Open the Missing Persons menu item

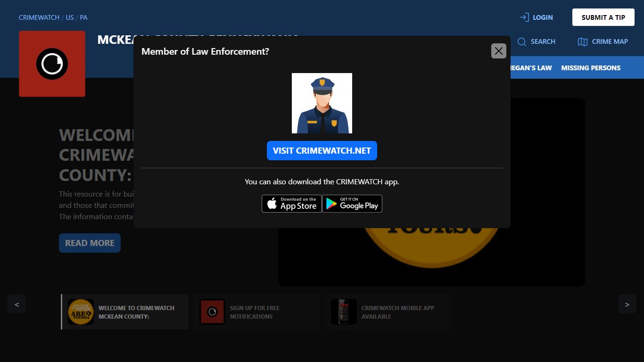click(x=591, y=68)
